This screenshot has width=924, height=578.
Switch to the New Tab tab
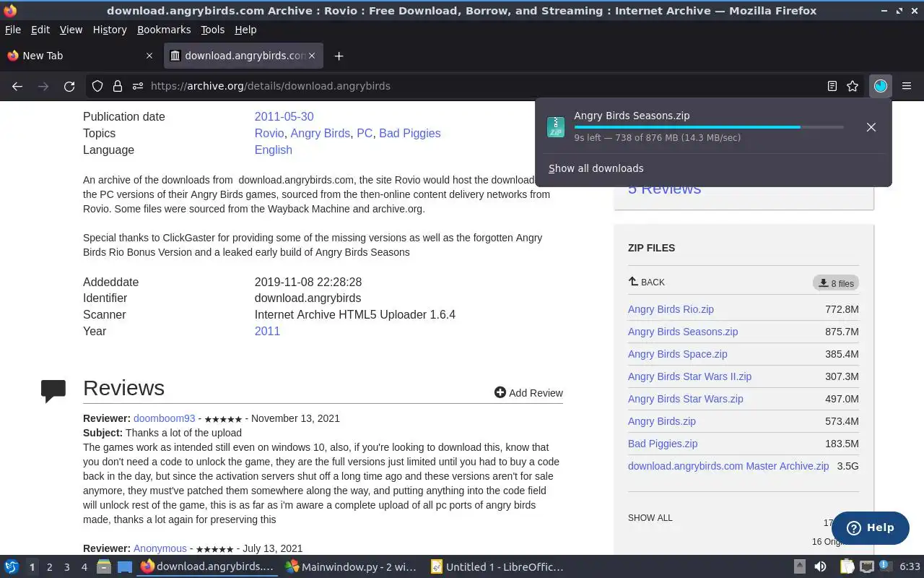pos(79,56)
